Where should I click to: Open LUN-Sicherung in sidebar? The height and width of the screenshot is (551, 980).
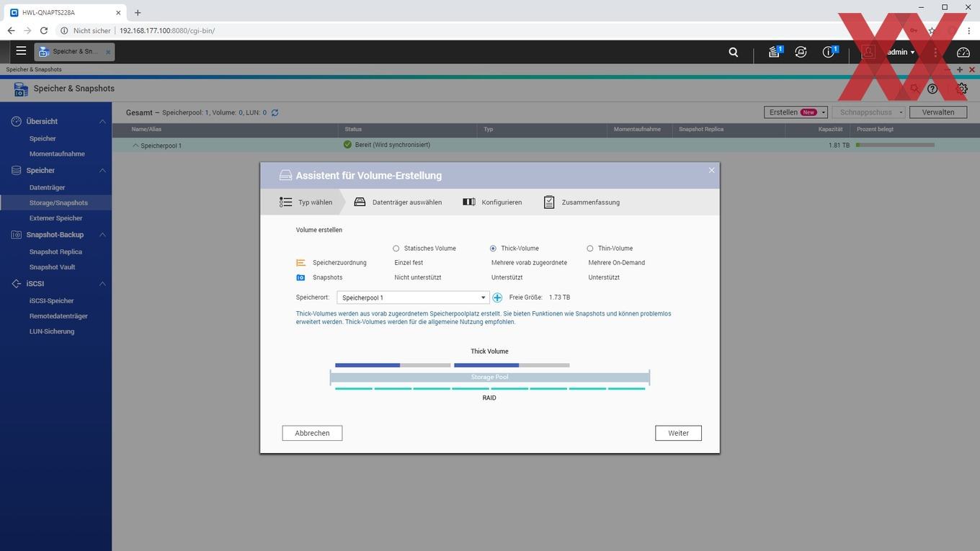(x=52, y=331)
